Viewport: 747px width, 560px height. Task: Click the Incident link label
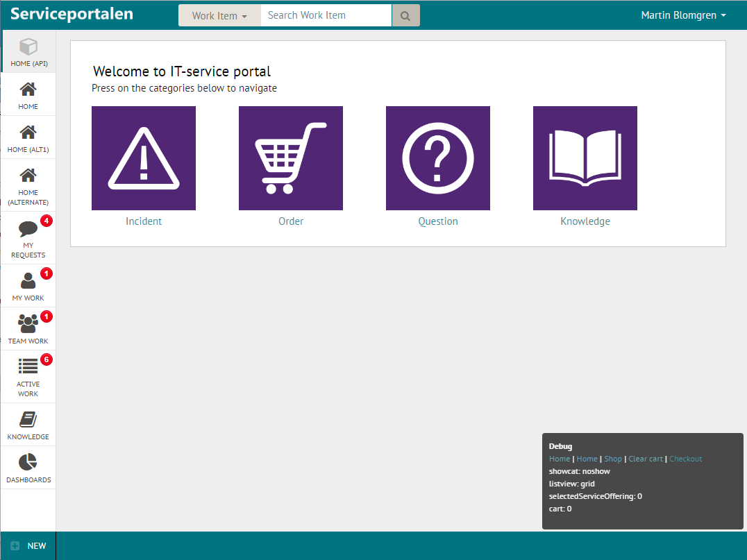point(144,221)
